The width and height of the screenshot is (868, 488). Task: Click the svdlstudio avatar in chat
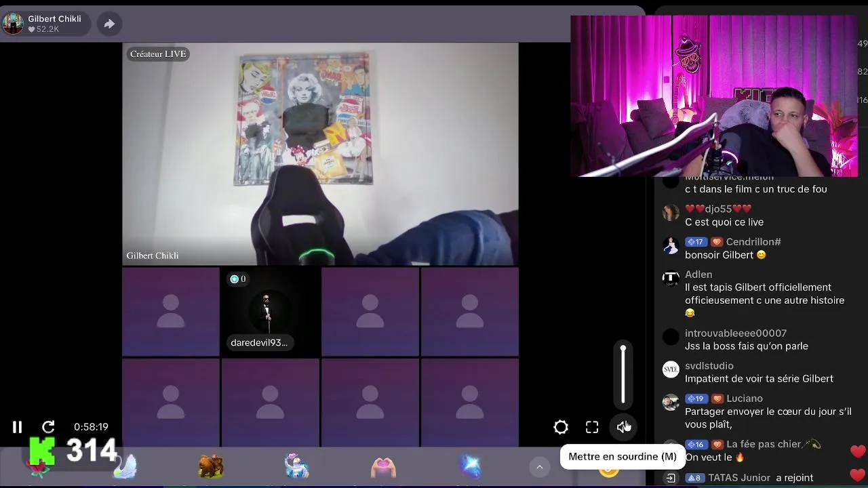671,369
